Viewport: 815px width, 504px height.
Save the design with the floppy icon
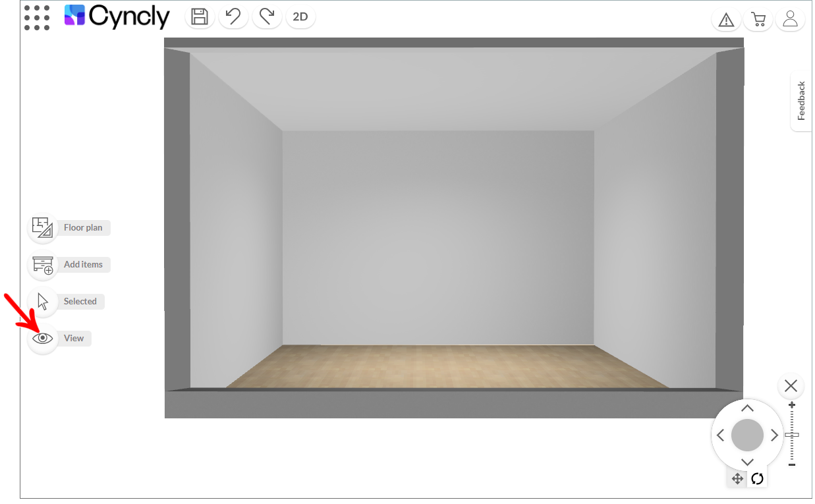tap(200, 16)
